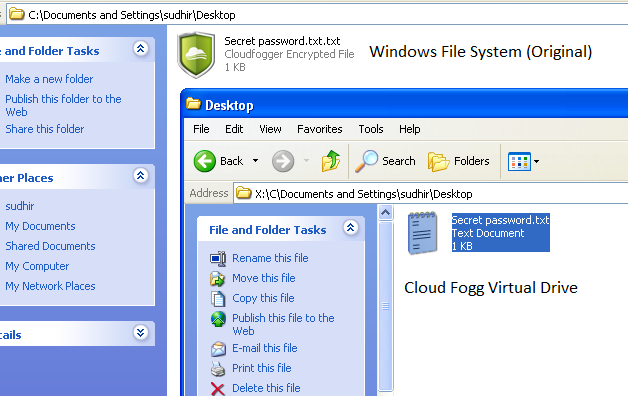
Task: Open My Documents in Other Places
Action: tap(40, 226)
